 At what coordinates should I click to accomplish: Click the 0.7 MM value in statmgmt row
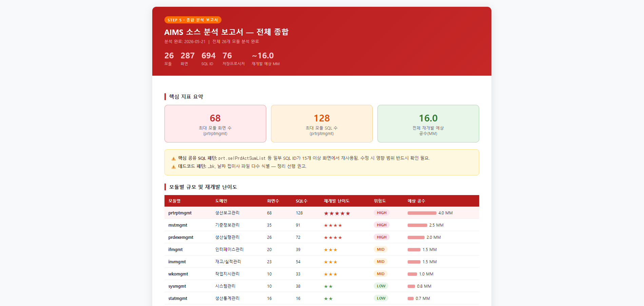pos(423,299)
